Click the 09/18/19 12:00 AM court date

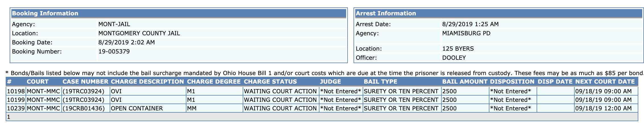coord(603,108)
